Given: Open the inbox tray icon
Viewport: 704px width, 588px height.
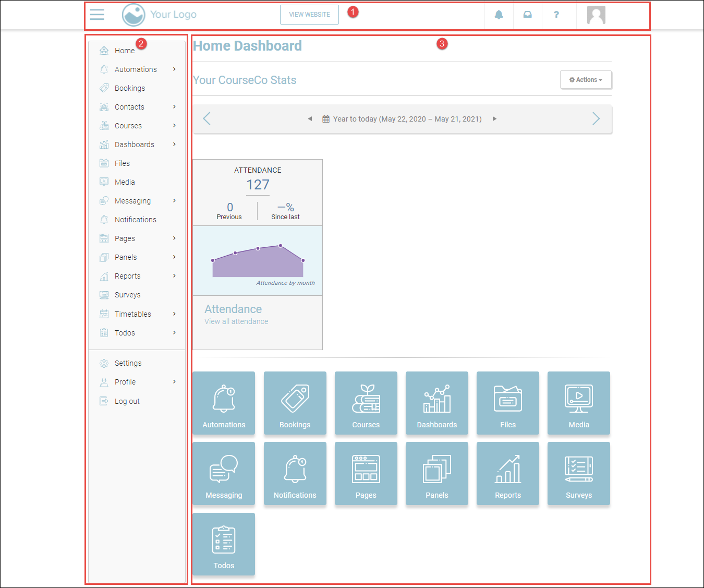Looking at the screenshot, I should (527, 15).
